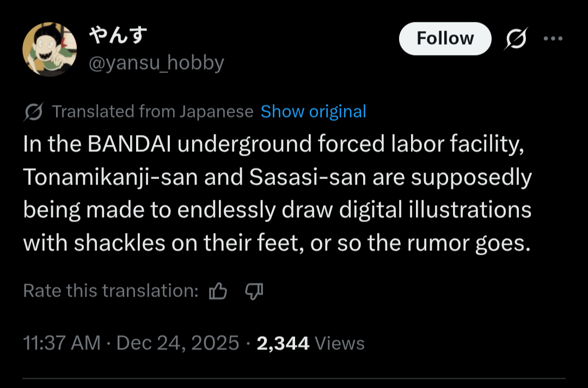Click the 11:37 AM timestamp
This screenshot has width=588, height=388.
click(x=62, y=343)
